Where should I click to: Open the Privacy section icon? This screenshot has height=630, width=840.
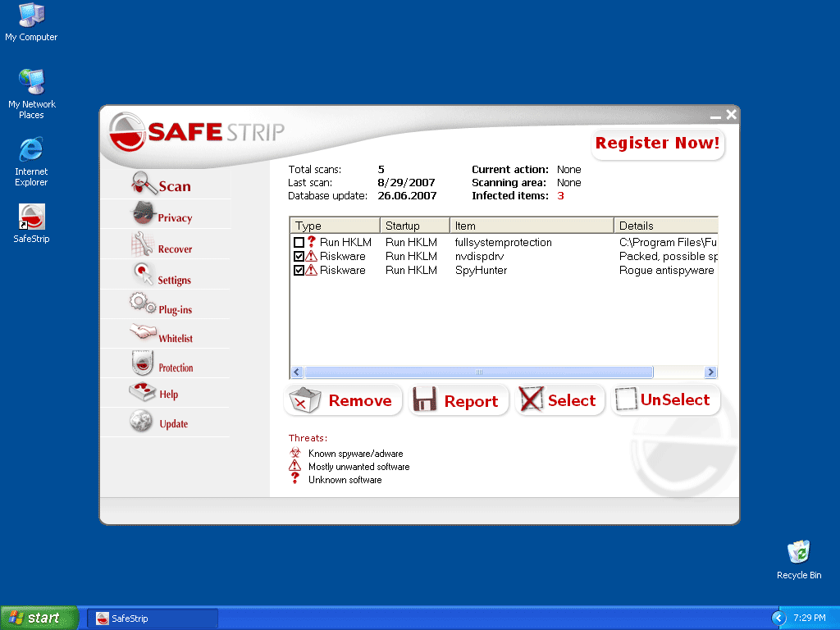[x=144, y=214]
